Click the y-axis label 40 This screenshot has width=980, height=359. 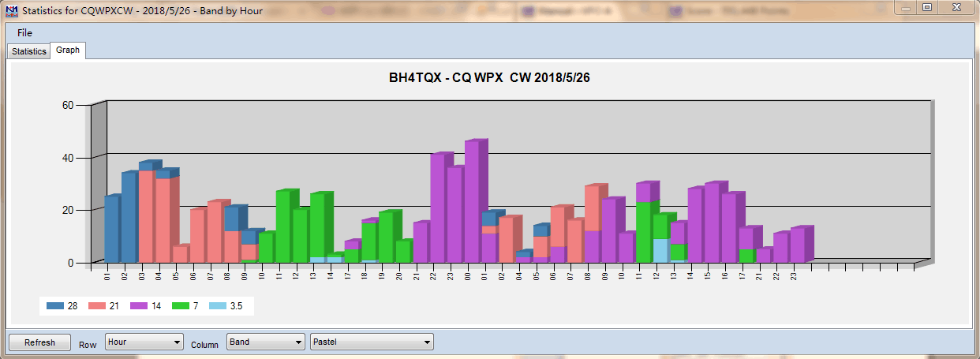(x=68, y=158)
